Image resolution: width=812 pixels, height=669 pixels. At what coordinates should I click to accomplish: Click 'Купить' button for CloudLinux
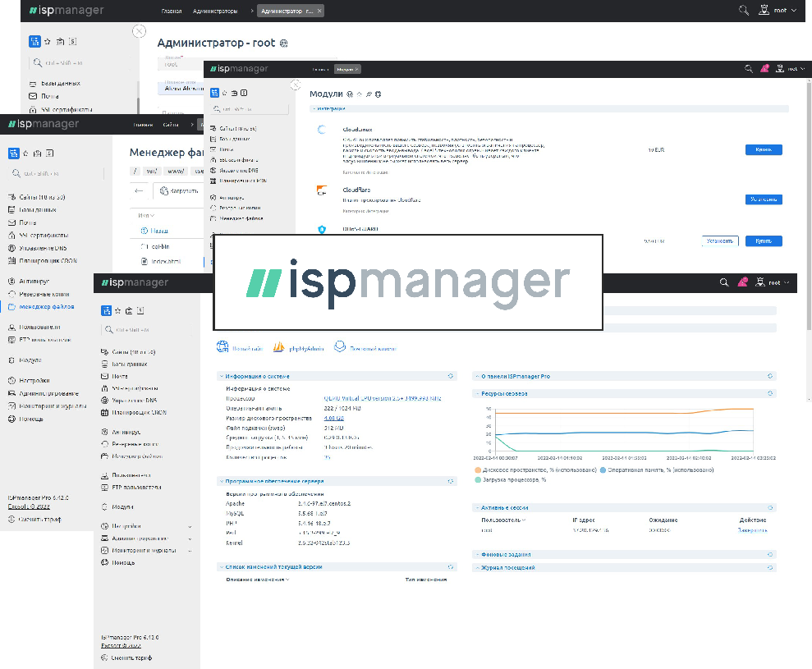764,149
